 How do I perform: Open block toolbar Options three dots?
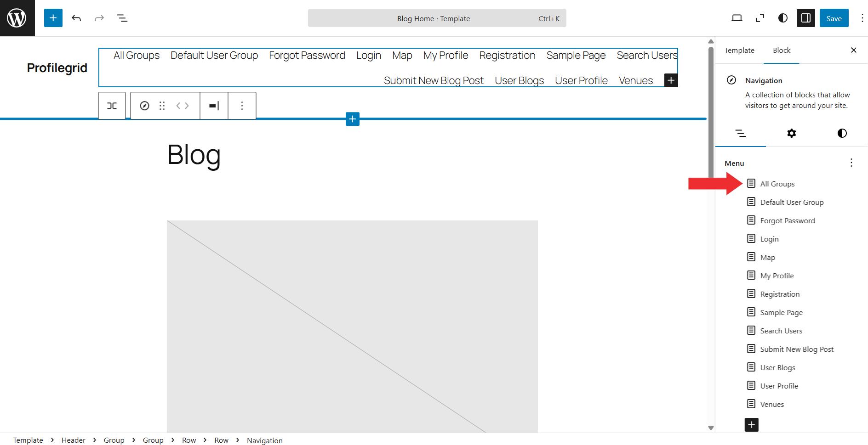[x=242, y=106]
